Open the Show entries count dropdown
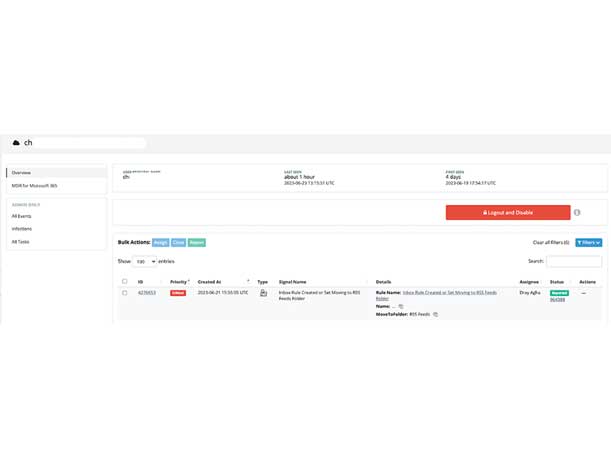Screen dimensions: 611x458 (145, 261)
